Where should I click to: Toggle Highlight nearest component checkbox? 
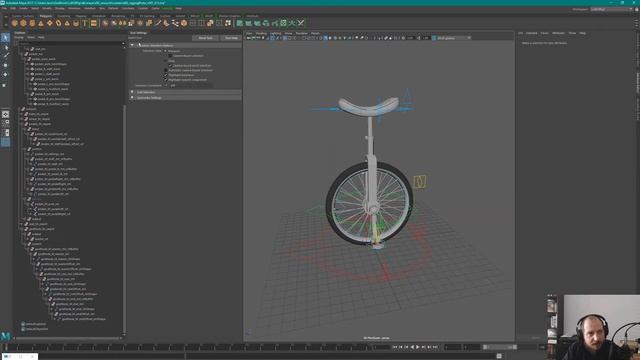pyautogui.click(x=166, y=80)
